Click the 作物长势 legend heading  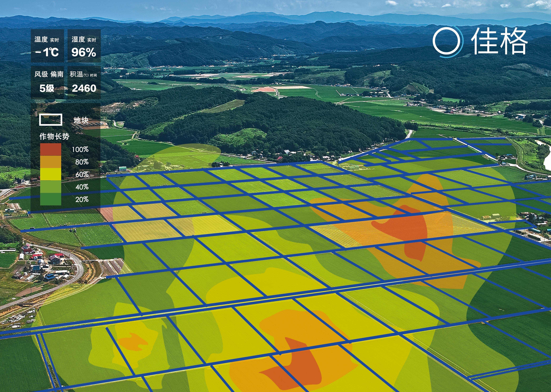point(54,136)
